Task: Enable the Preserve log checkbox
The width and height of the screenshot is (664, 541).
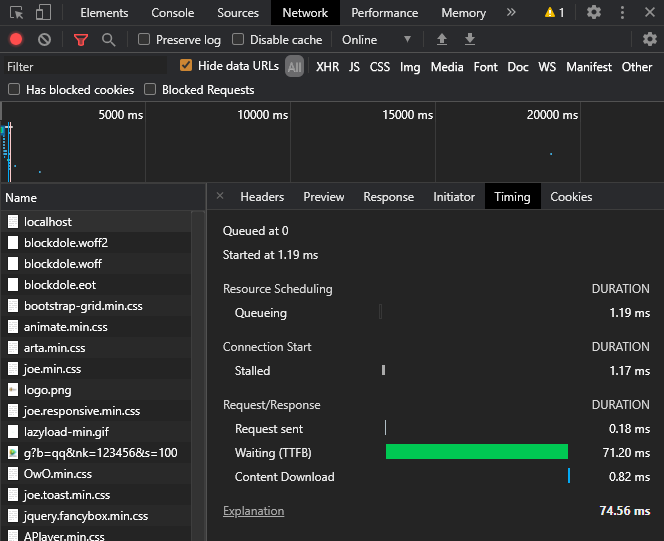Action: pyautogui.click(x=144, y=40)
